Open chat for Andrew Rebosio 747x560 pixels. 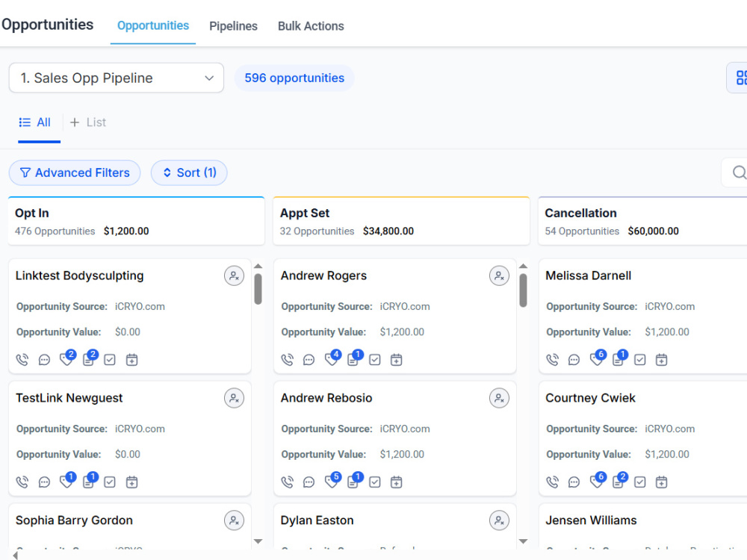pos(309,482)
